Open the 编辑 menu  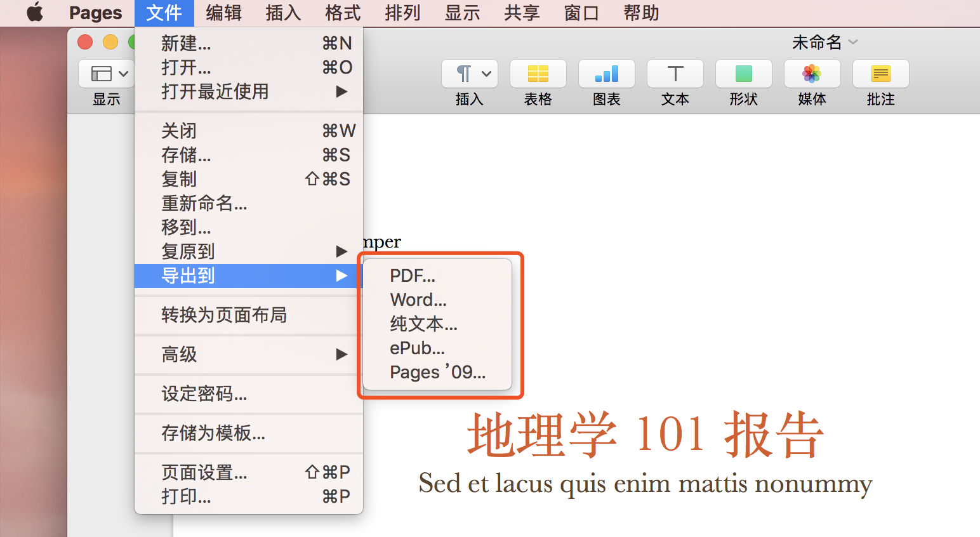(x=223, y=13)
